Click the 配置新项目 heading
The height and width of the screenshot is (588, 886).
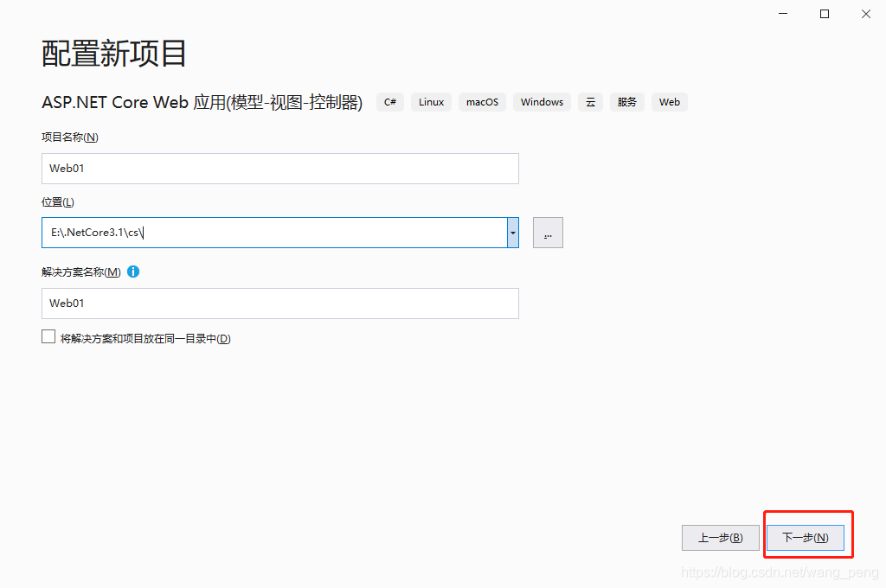(x=113, y=54)
